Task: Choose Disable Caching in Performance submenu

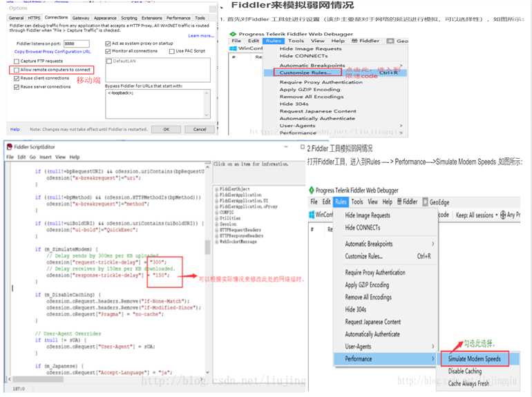Action: (465, 371)
